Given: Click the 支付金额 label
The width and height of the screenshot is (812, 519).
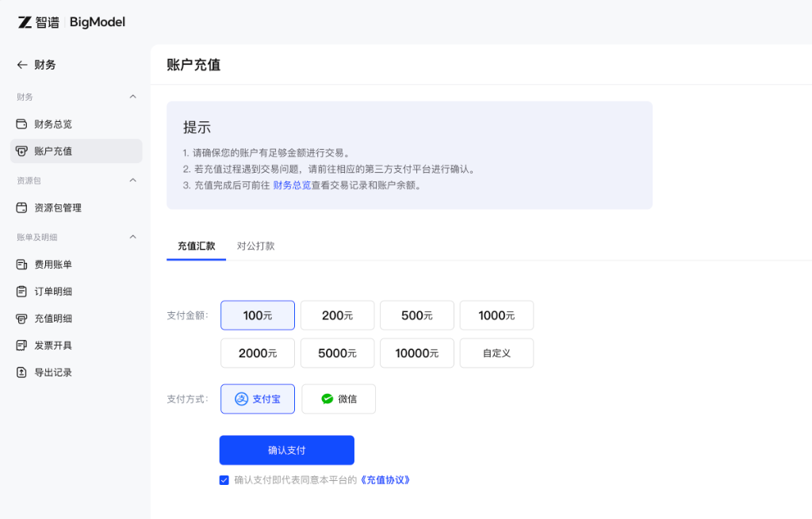Looking at the screenshot, I should [187, 315].
